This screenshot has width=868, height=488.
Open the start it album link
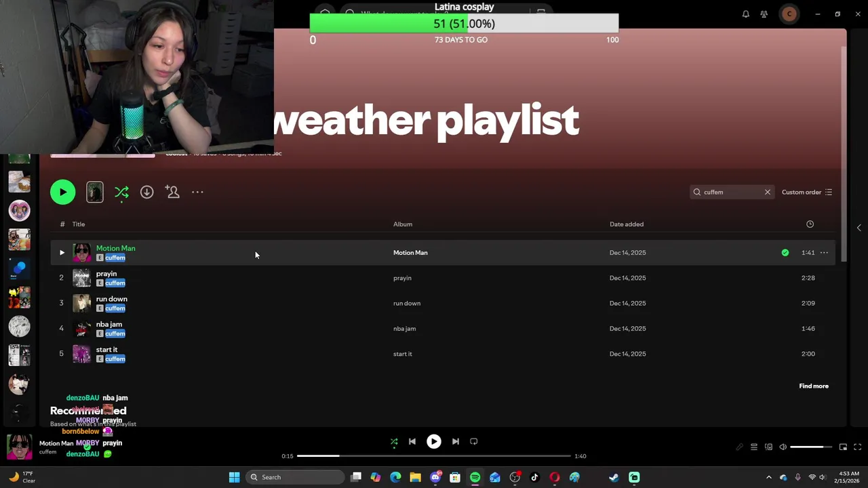tap(403, 354)
